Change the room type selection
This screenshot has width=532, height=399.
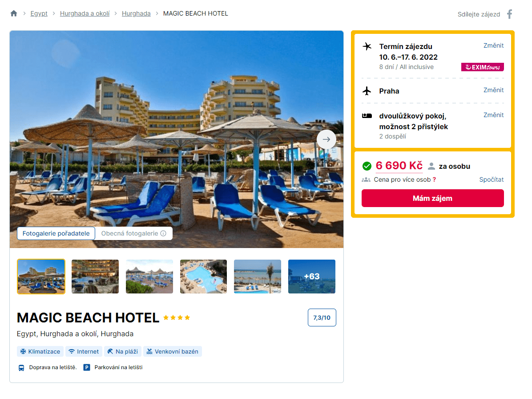[x=493, y=115]
